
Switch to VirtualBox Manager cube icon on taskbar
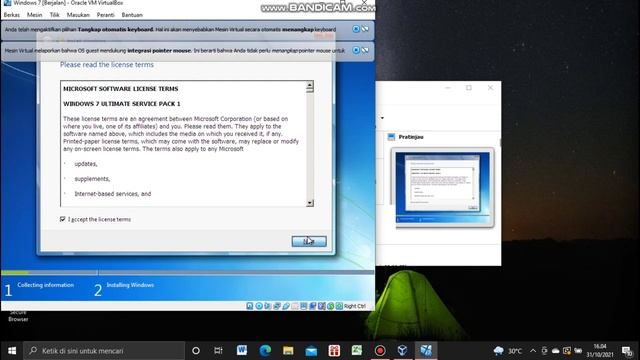(402, 350)
